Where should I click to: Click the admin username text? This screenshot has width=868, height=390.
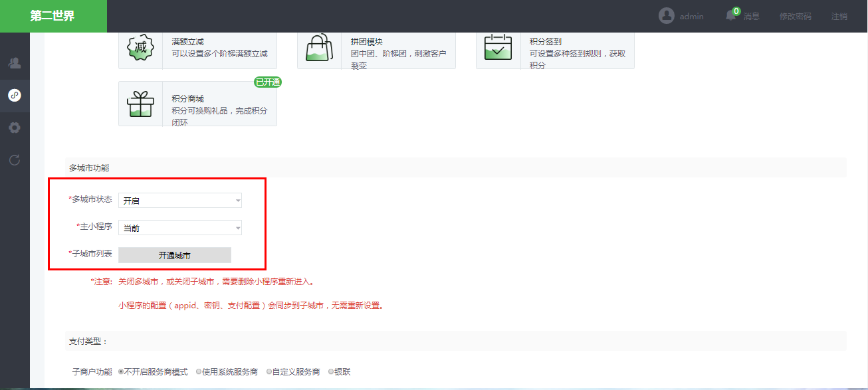(x=692, y=16)
